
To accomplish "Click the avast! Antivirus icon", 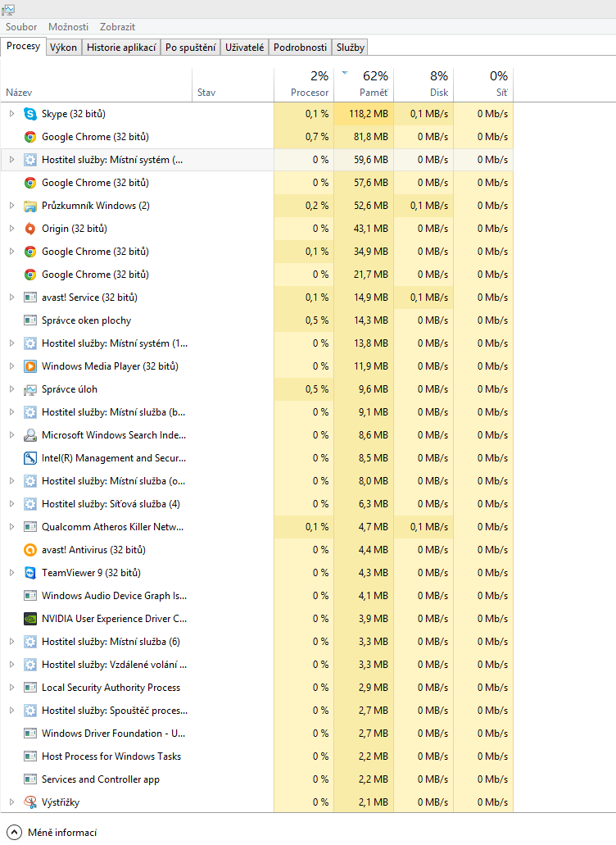I will pos(30,550).
